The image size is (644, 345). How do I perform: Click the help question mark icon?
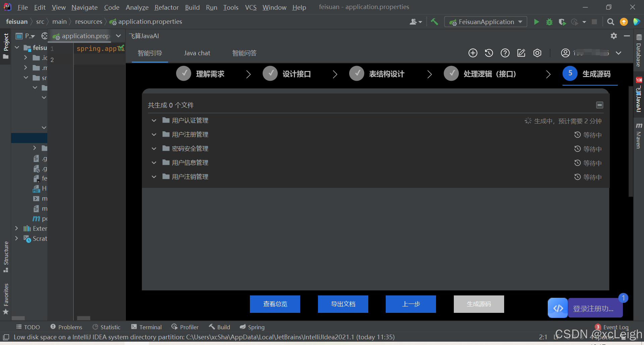click(x=505, y=53)
